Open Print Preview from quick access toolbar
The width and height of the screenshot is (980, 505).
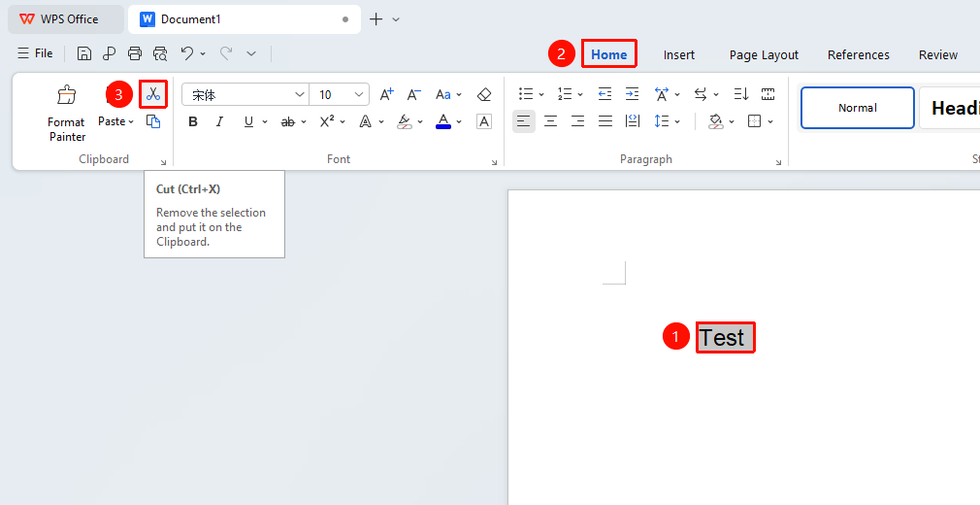pos(160,53)
